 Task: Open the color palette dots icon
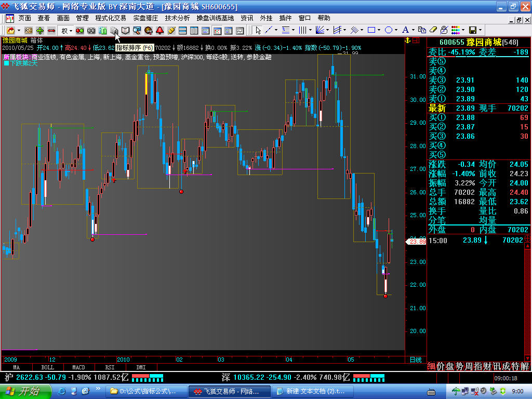456,30
